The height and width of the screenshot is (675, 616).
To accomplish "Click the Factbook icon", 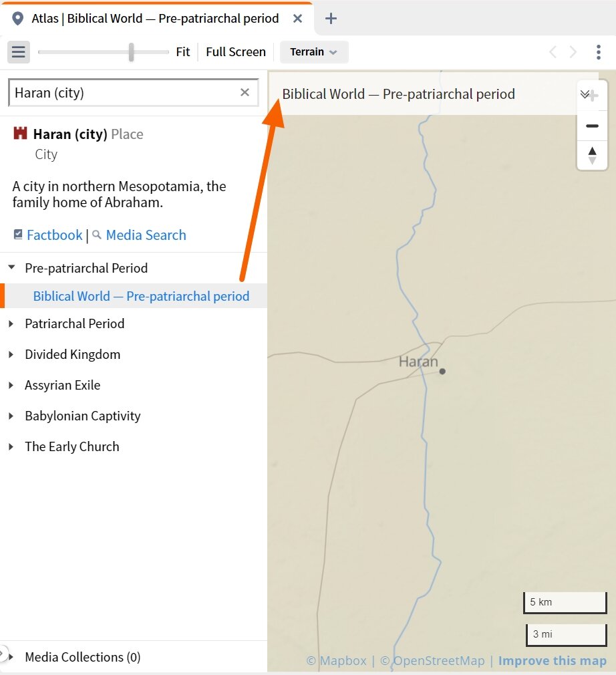I will (19, 235).
